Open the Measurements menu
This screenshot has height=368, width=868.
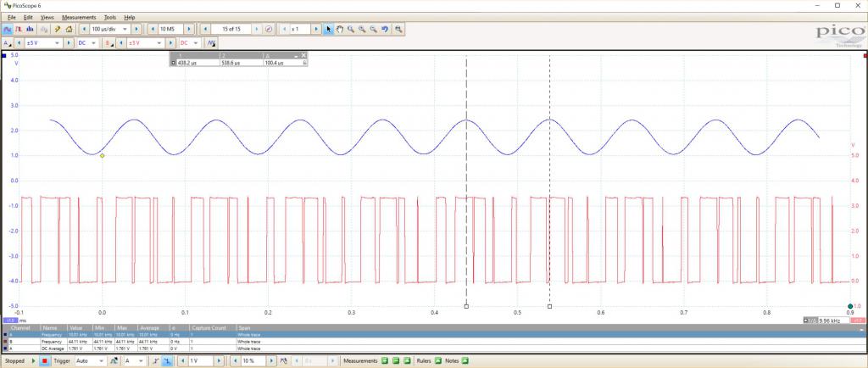click(x=79, y=17)
